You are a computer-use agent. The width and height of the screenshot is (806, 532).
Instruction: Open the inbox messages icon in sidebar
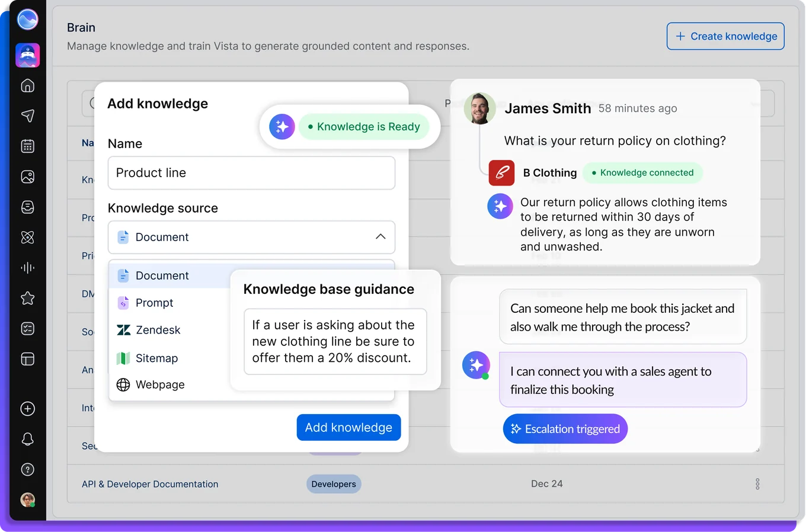(28, 207)
